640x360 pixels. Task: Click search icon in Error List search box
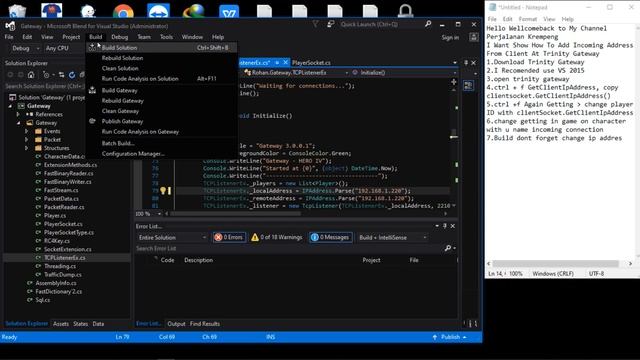[x=448, y=248]
